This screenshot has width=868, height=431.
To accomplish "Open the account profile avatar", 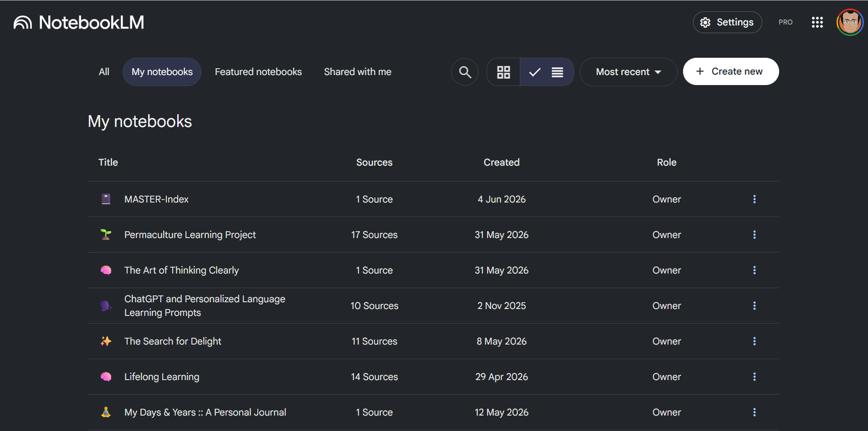I will pos(850,22).
